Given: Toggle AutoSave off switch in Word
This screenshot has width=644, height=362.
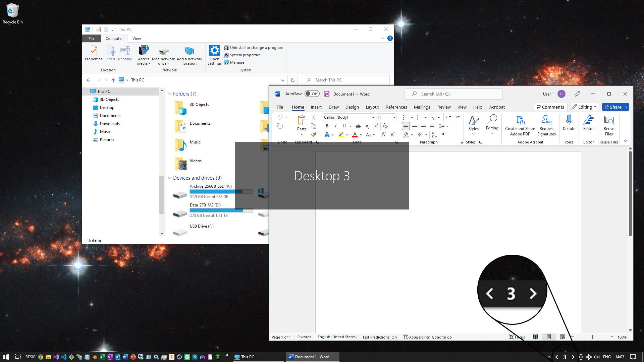Looking at the screenshot, I should click(312, 94).
